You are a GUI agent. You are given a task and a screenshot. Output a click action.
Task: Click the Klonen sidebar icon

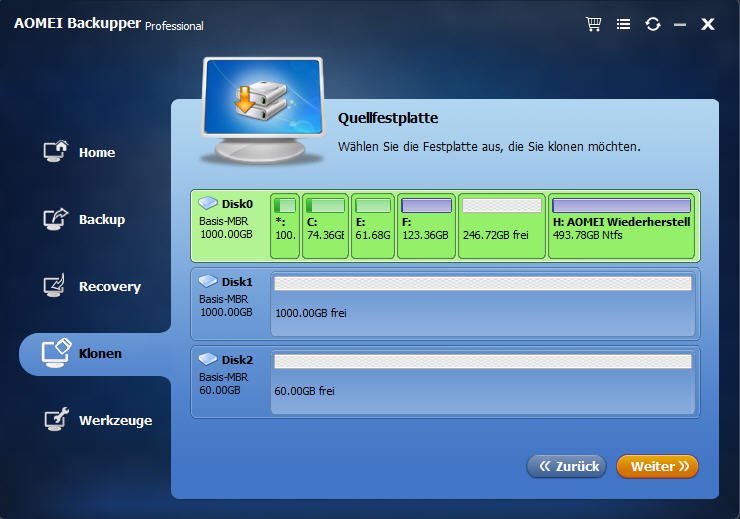56,353
